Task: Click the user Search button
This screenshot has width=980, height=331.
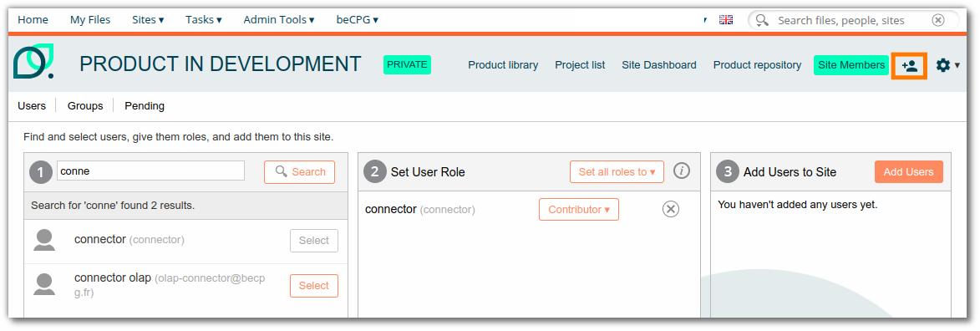Action: (299, 172)
